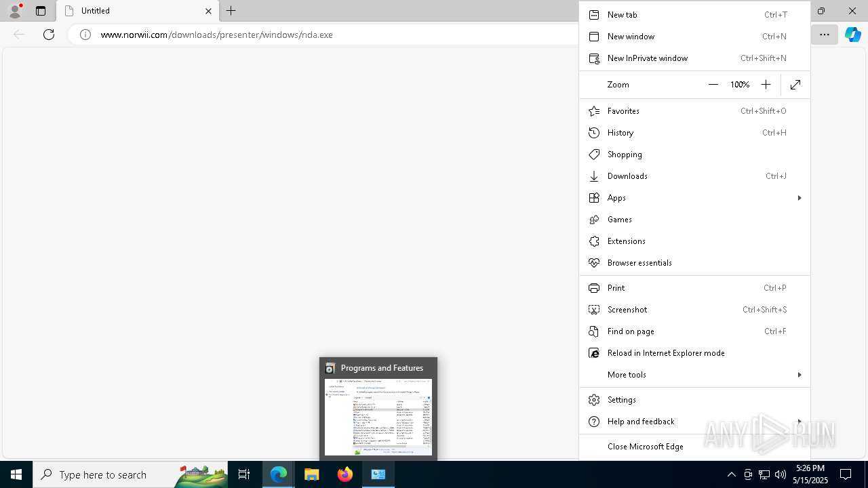The height and width of the screenshot is (488, 868).
Task: Show hidden system tray icons
Action: [731, 474]
